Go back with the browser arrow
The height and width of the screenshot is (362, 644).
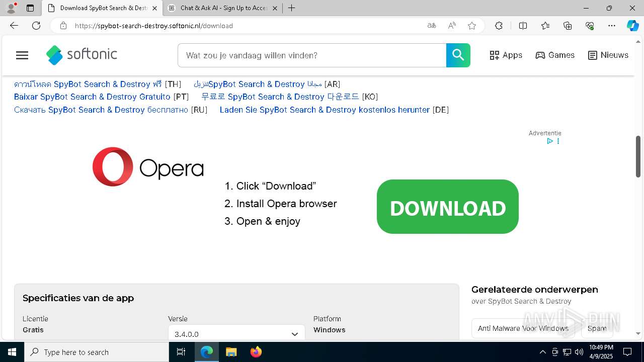(14, 26)
